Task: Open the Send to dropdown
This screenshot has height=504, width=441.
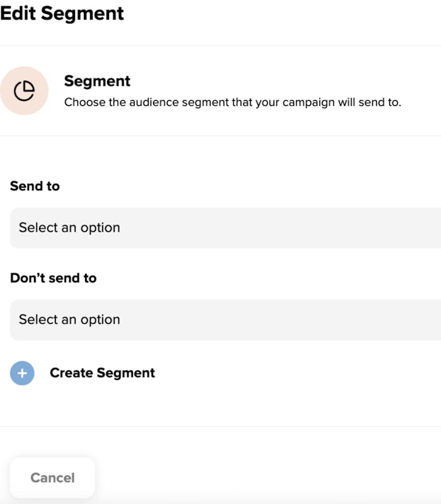Action: (x=226, y=227)
